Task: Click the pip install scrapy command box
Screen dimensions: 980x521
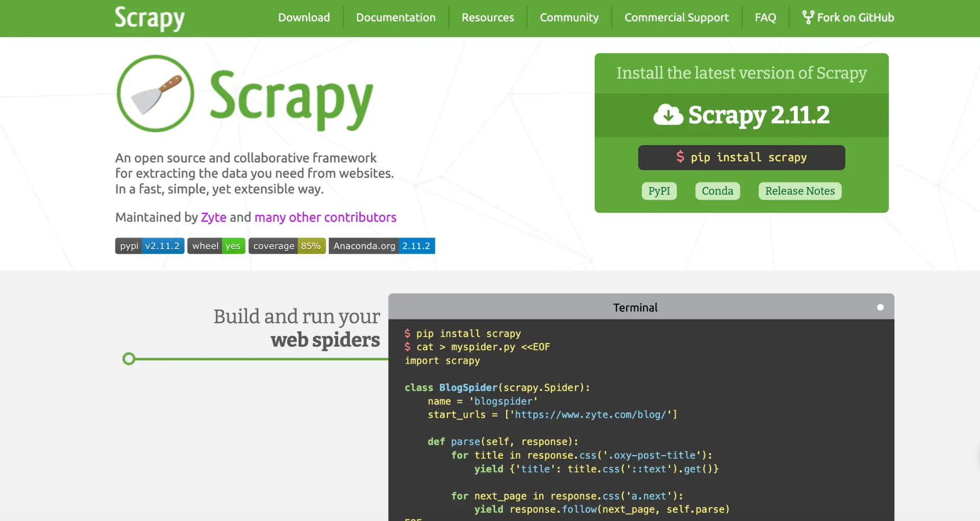Action: (741, 157)
